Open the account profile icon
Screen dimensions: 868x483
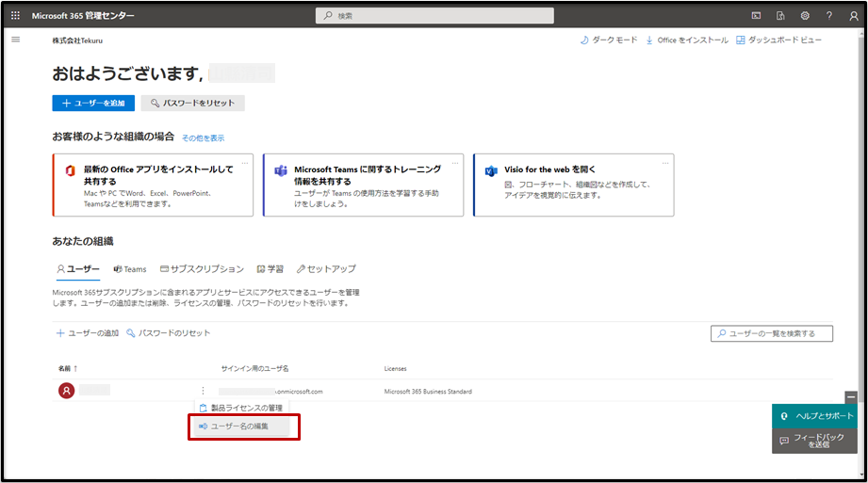click(854, 16)
